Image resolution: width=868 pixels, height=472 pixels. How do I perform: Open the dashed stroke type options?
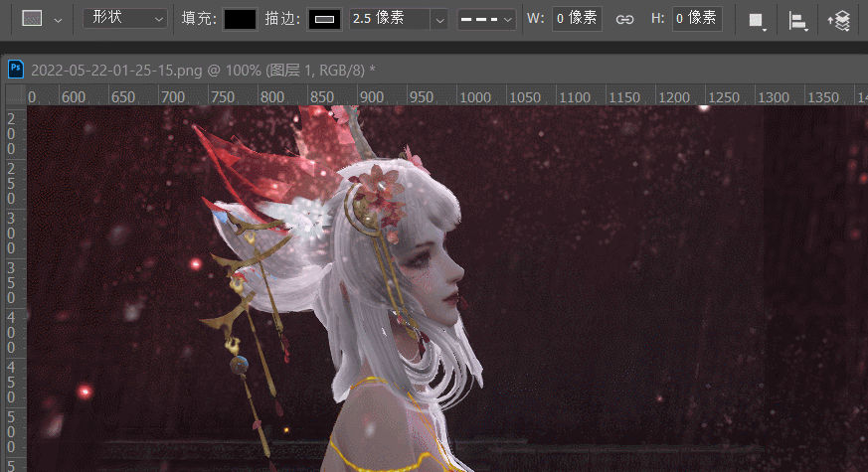[x=486, y=19]
